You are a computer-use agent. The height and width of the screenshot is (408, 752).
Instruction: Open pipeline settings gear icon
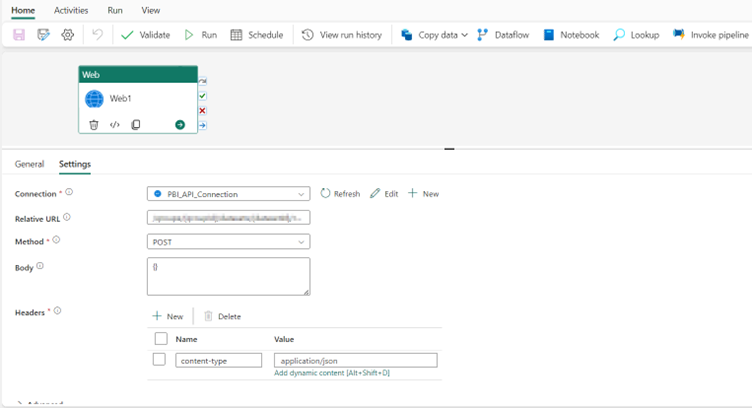(68, 35)
